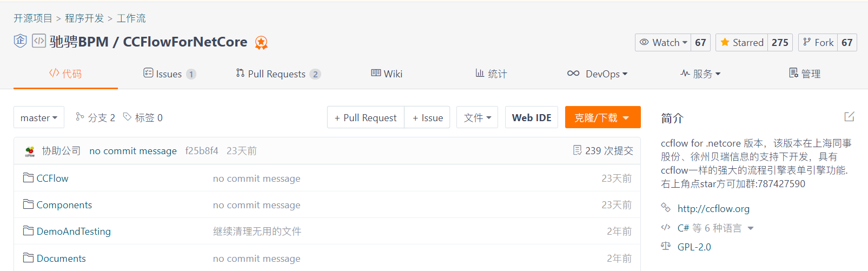Click the folder icon for Components
The width and height of the screenshot is (868, 271).
point(28,204)
